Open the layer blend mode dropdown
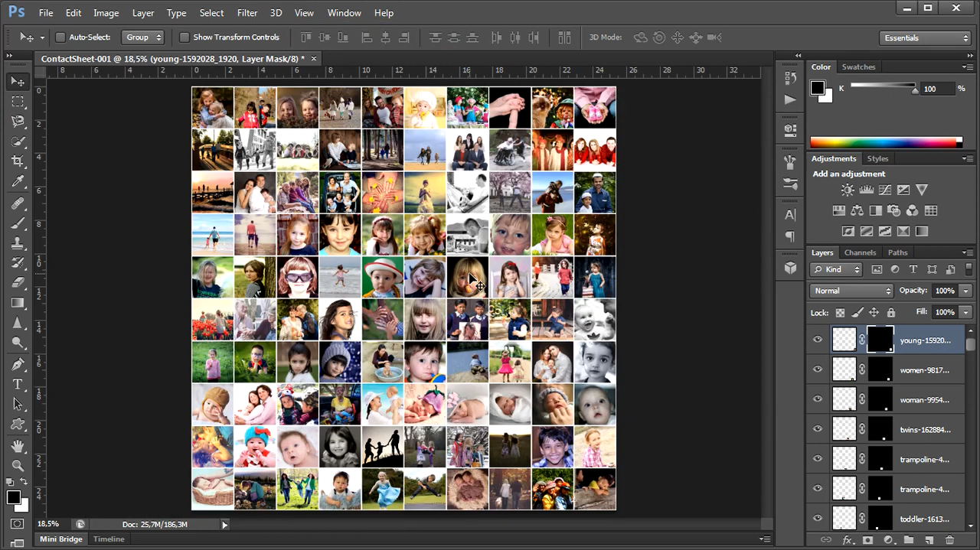Viewport: 980px width, 550px height. 851,291
